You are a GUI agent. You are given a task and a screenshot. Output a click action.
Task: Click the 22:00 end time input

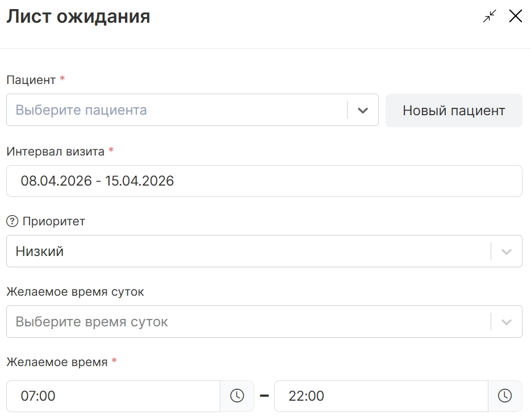[381, 396]
